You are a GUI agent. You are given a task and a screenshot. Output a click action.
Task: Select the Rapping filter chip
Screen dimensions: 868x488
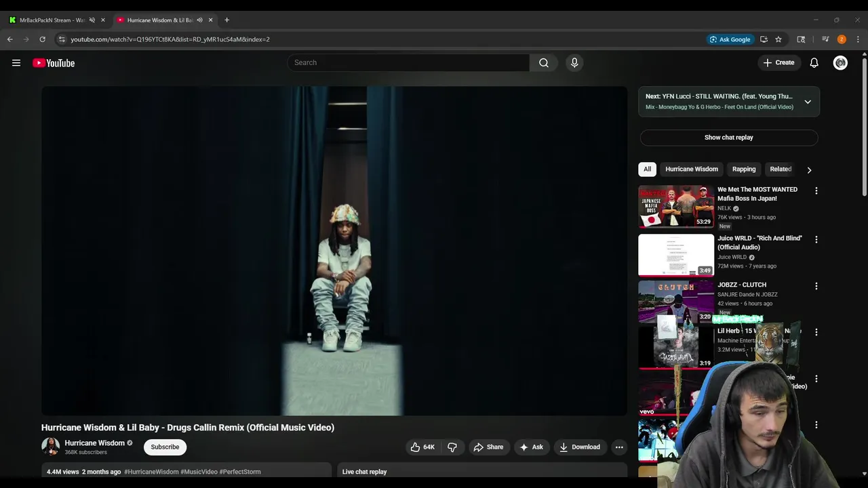[x=744, y=169]
